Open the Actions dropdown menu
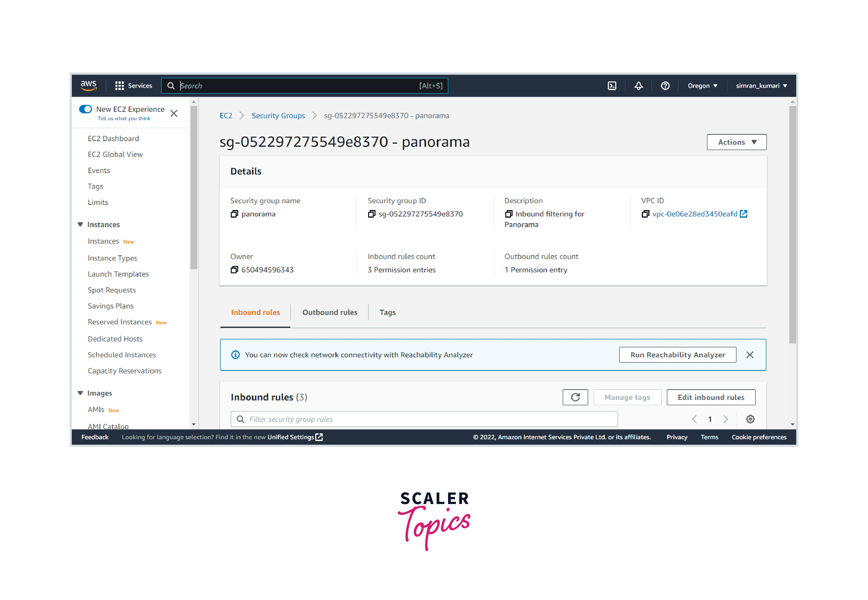This screenshot has height=600, width=868. (x=736, y=142)
